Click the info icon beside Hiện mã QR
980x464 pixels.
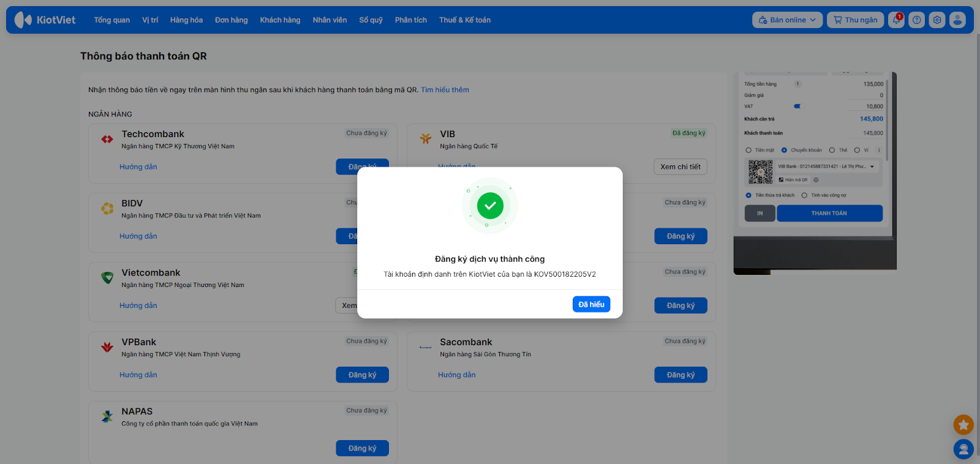(816, 180)
